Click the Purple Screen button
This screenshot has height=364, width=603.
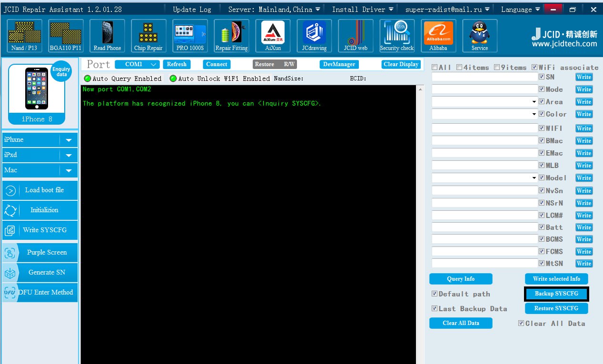40,253
